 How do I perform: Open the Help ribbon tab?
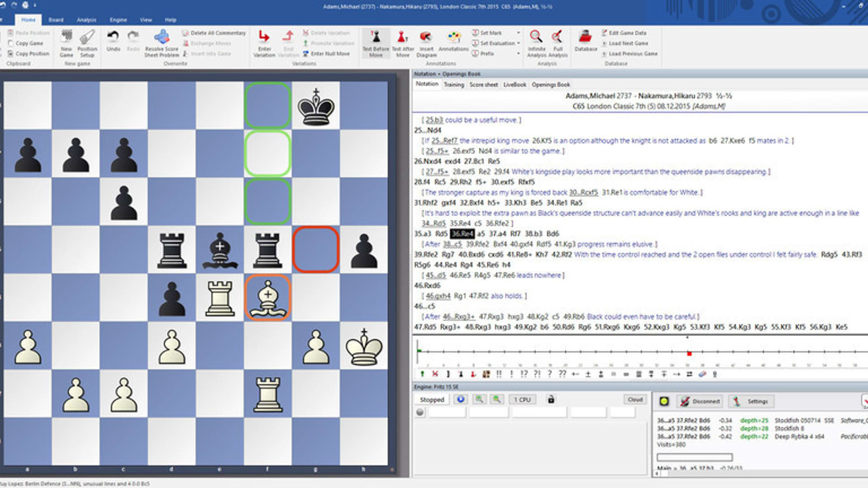(170, 20)
